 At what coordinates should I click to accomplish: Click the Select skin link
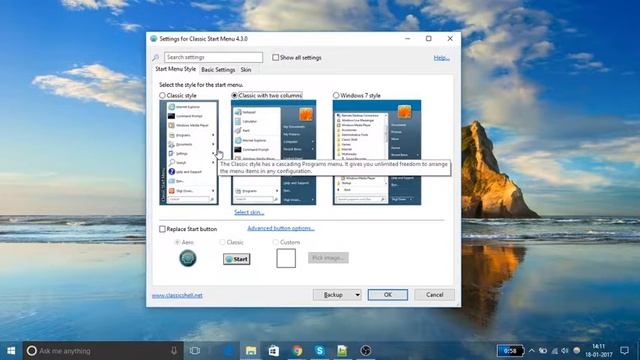(249, 212)
